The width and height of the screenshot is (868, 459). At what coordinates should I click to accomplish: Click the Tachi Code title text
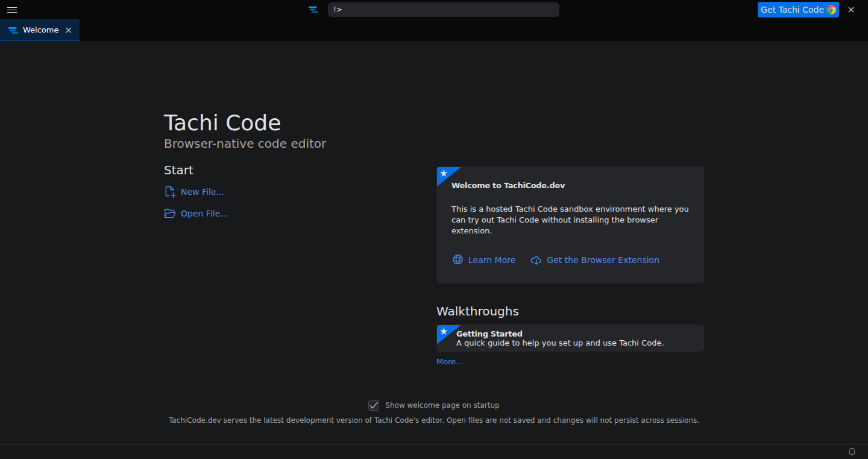(x=222, y=123)
